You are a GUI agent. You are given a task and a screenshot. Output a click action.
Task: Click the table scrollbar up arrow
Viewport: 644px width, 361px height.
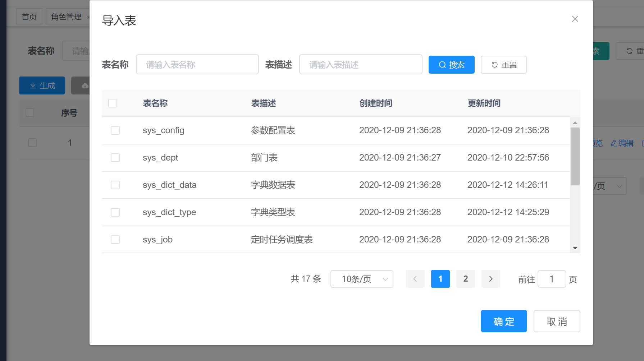coord(575,123)
